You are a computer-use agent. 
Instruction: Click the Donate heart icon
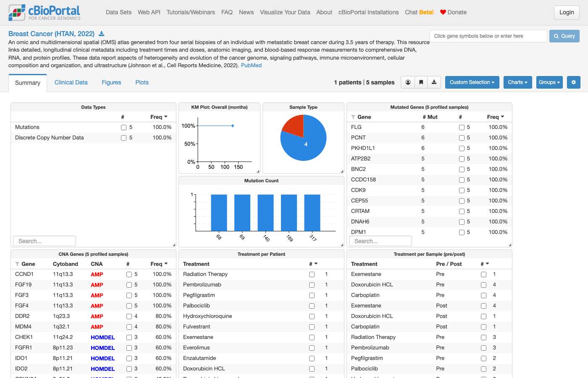coord(443,12)
